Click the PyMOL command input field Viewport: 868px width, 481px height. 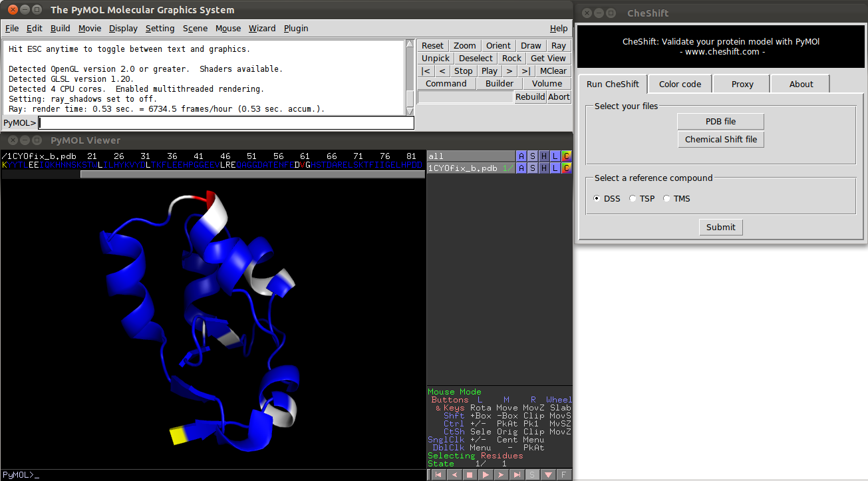226,123
